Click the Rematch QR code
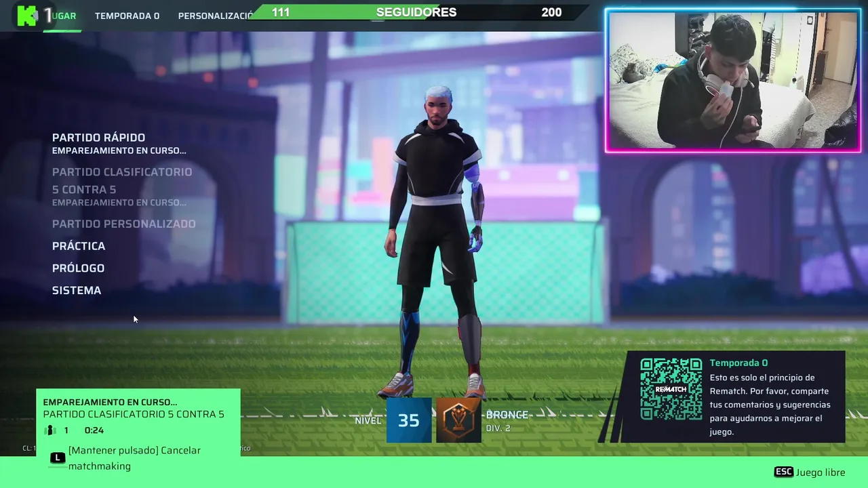Viewport: 868px width, 488px height. pos(671,389)
